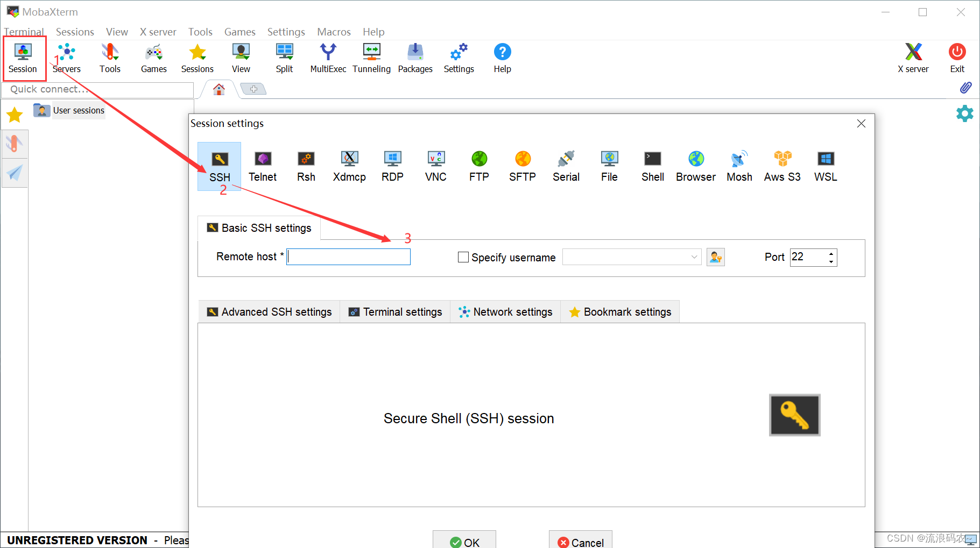980x548 pixels.
Task: Select the Serial session type
Action: [566, 166]
